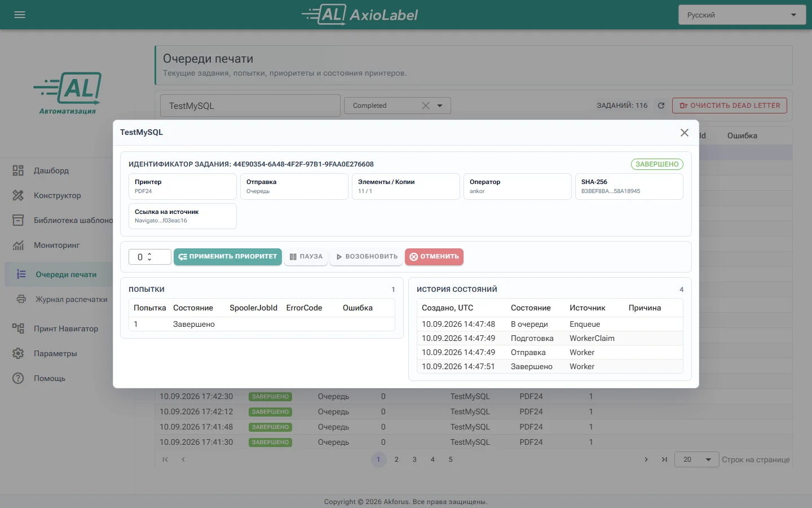
Task: Select queue row dated 10.09.2026 17:41:30
Action: pos(474,442)
